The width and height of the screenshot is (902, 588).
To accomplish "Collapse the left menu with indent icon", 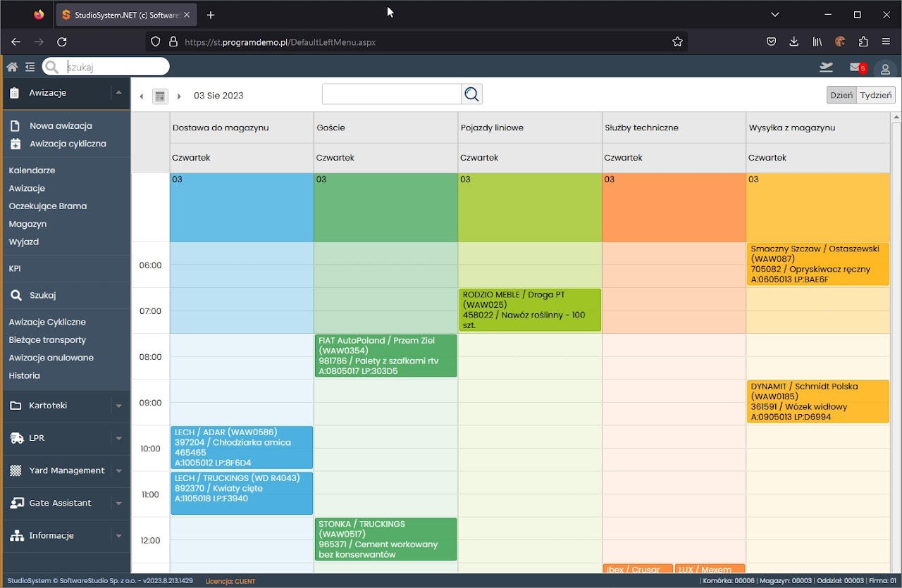I will point(30,67).
